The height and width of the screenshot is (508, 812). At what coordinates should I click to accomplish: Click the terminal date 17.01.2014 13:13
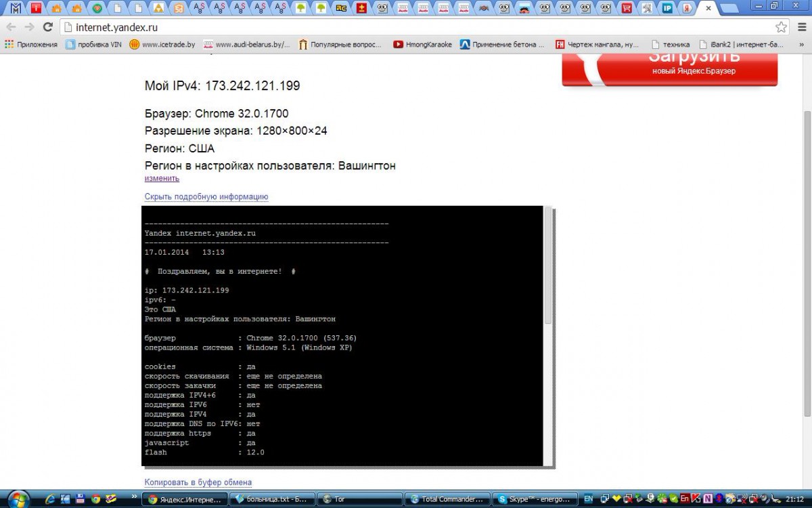coord(184,252)
